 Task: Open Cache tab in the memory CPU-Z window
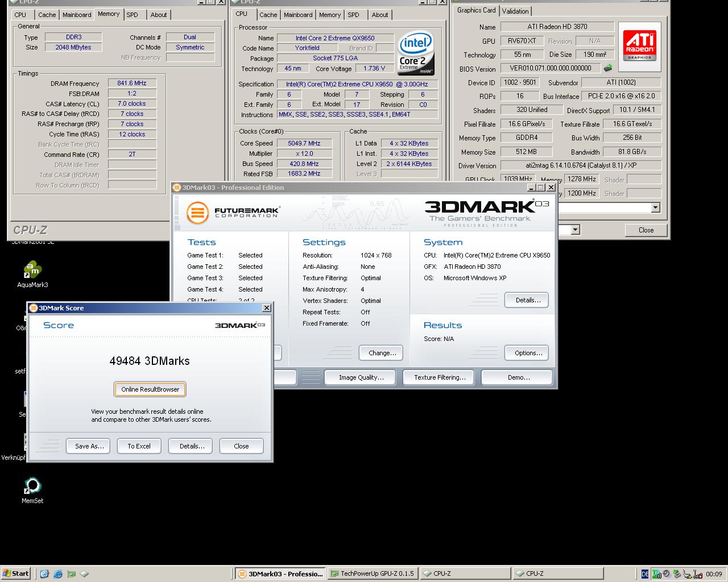click(x=47, y=15)
